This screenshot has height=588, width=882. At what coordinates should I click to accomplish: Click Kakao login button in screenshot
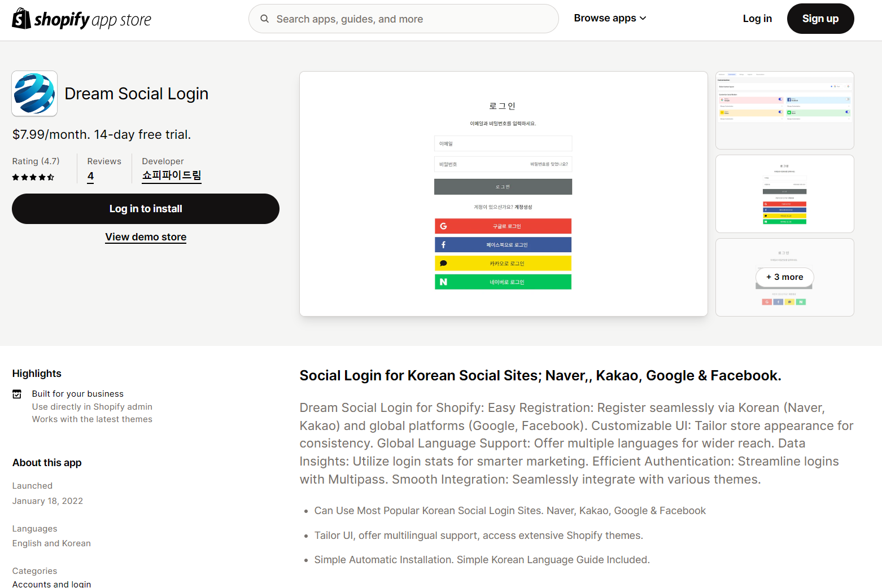[x=503, y=264]
